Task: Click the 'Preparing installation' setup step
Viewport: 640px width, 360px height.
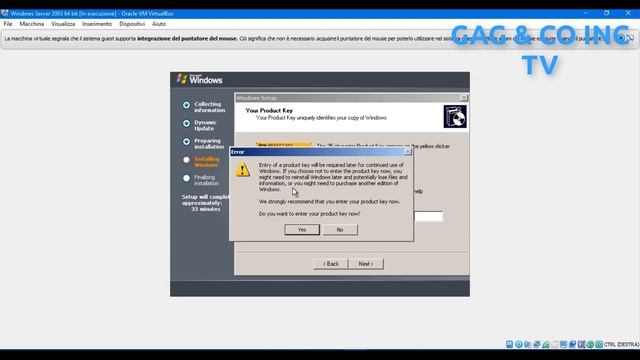Action: tap(209, 144)
